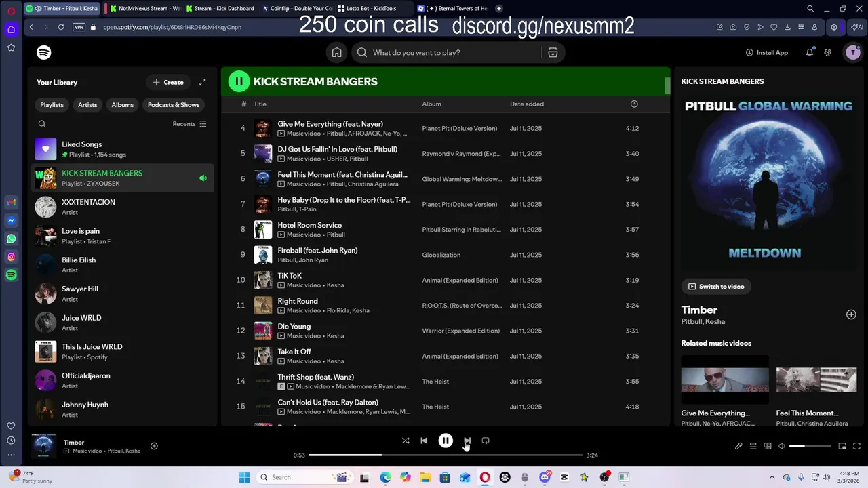Sort by Album column header
Viewport: 868px width, 488px height.
431,104
